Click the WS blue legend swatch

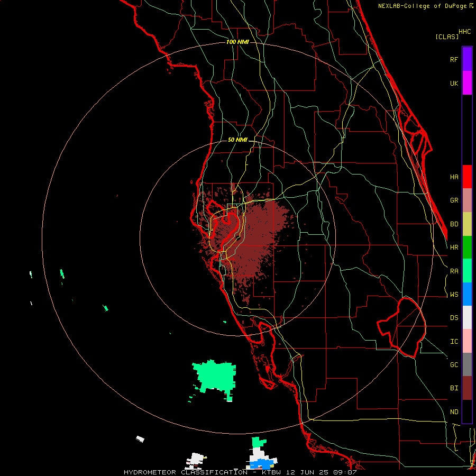[x=467, y=294]
